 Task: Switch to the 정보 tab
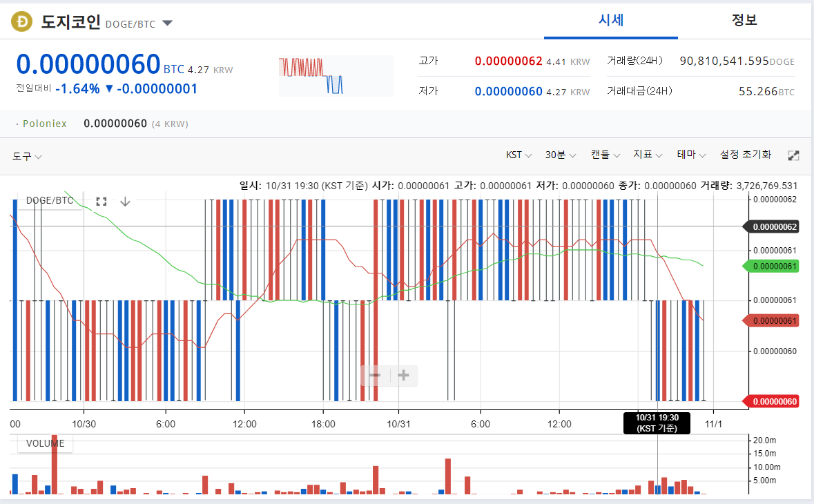click(744, 20)
